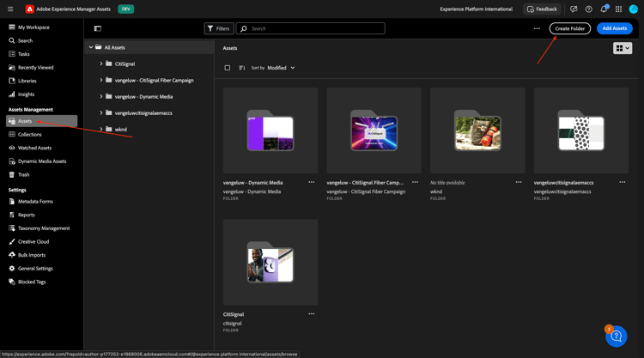Open the help question mark icon
The image size is (644, 358).
coord(589,9)
